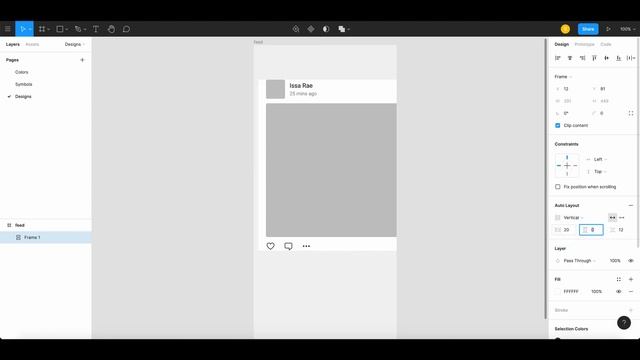Click the independent corner radius icon
Screen dimensions: 640x360
pos(631,113)
